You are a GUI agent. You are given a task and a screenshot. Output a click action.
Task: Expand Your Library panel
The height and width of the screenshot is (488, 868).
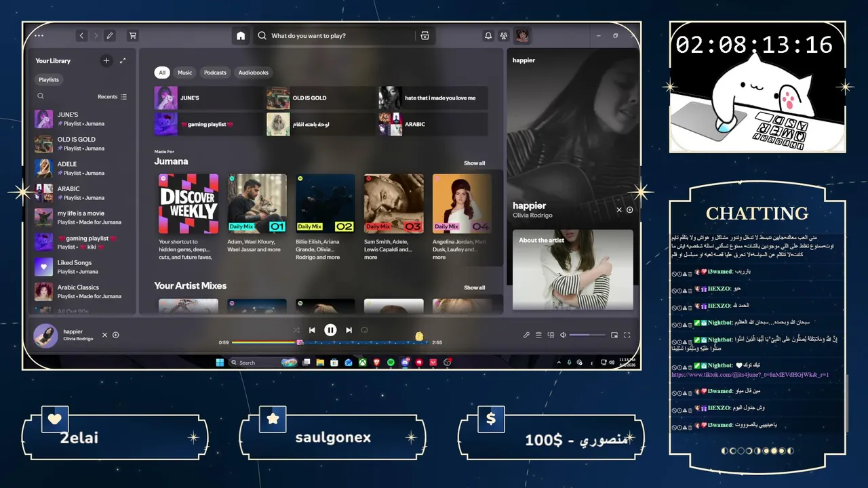pyautogui.click(x=123, y=60)
